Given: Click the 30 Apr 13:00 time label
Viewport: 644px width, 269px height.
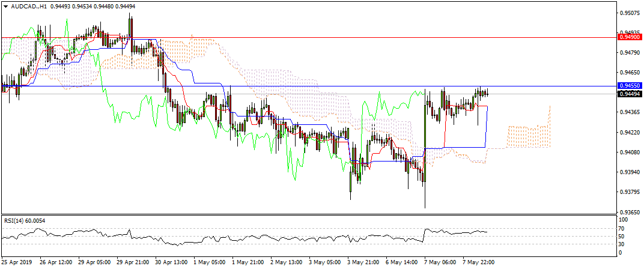Looking at the screenshot, I should (x=172, y=262).
